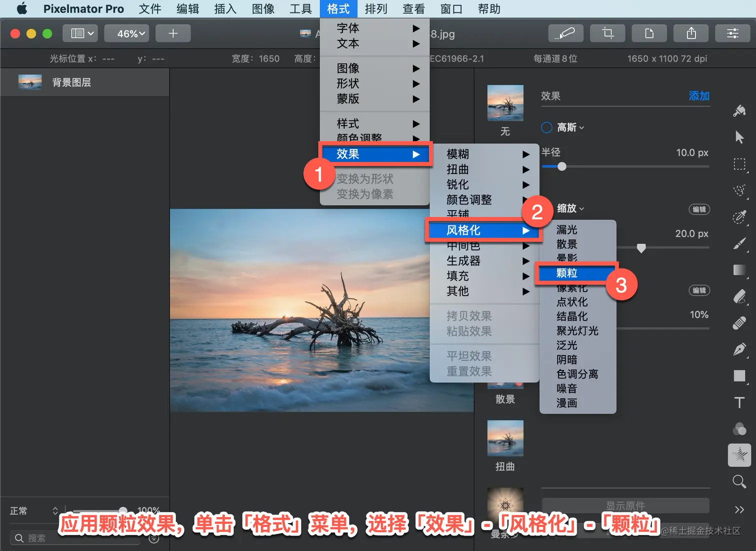Choose 色调分离 effect
This screenshot has height=551, width=756.
pos(578,374)
